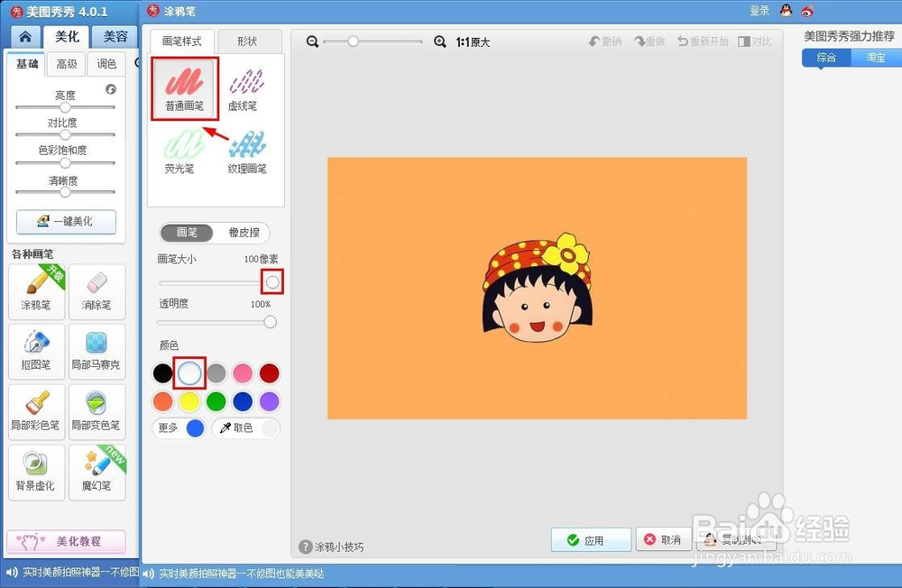Click the QQ penguin login icon
Viewport: 902px width, 588px height.
tap(786, 10)
